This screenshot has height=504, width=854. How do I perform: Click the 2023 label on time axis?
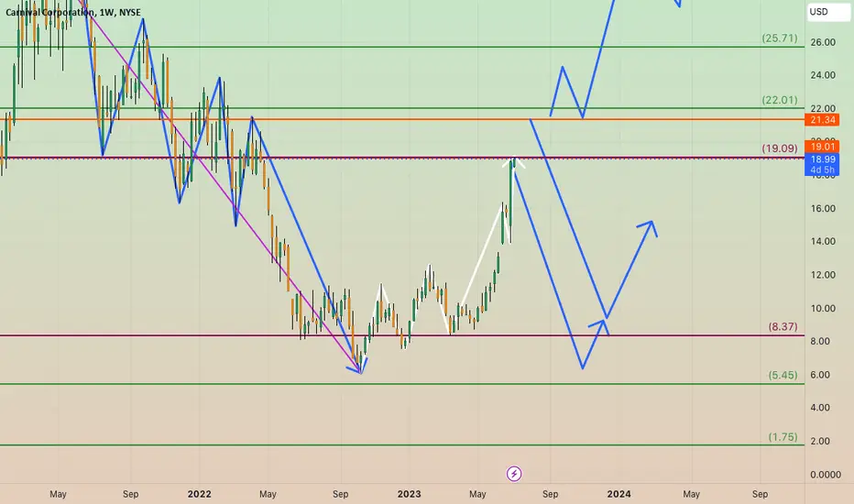tap(409, 494)
